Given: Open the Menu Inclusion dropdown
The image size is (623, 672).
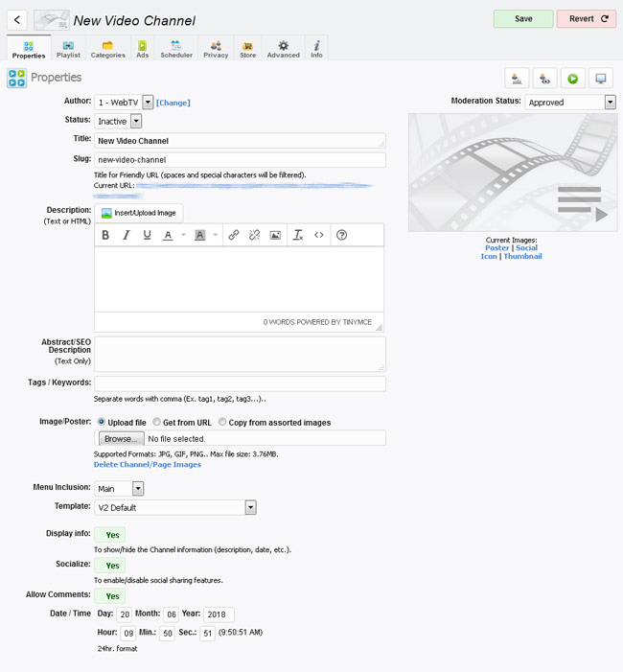Looking at the screenshot, I should click(119, 489).
